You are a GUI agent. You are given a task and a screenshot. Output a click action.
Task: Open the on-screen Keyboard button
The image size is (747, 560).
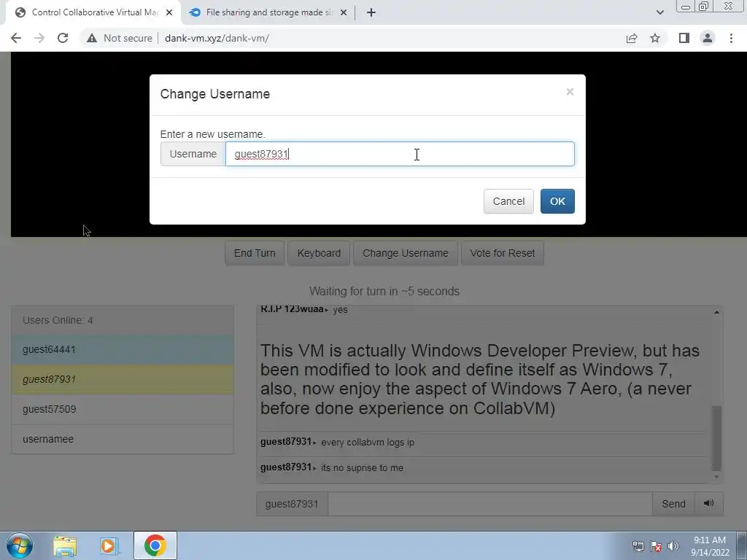pos(319,253)
